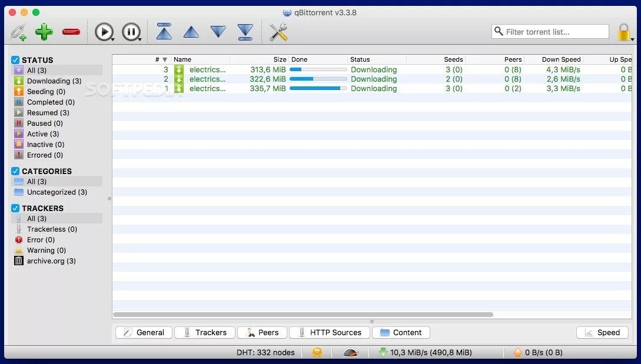This screenshot has width=641, height=364.
Task: Sort torrents by Done column
Action: pyautogui.click(x=318, y=59)
